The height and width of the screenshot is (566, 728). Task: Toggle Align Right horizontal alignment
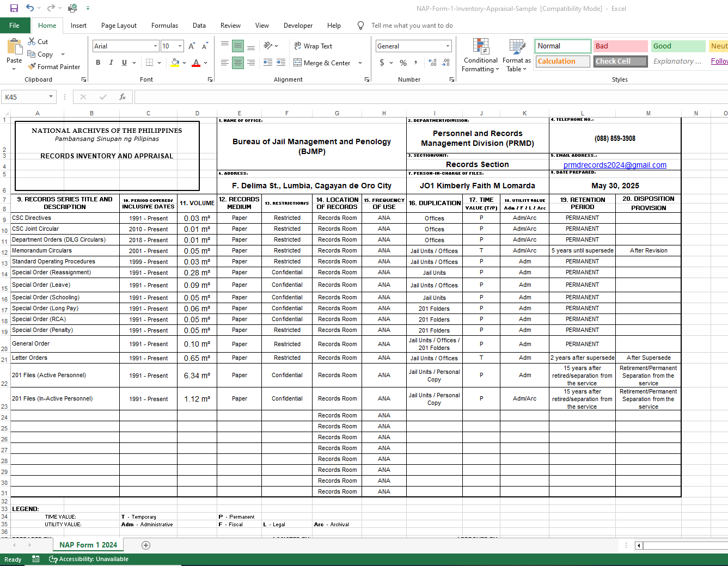point(251,63)
